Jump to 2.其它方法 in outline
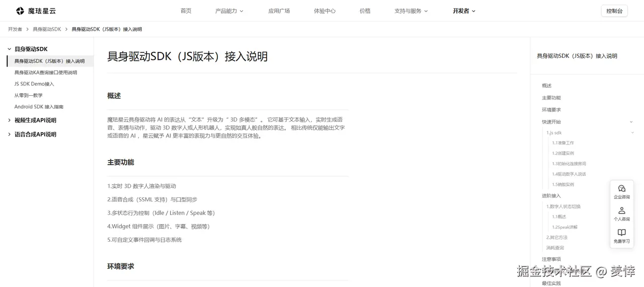Image resolution: width=644 pixels, height=287 pixels. [x=556, y=237]
